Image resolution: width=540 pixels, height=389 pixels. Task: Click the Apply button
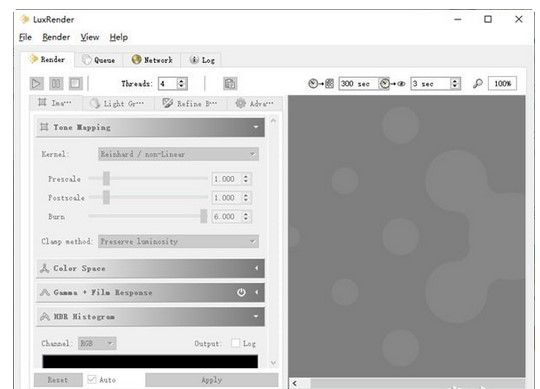[x=211, y=380]
